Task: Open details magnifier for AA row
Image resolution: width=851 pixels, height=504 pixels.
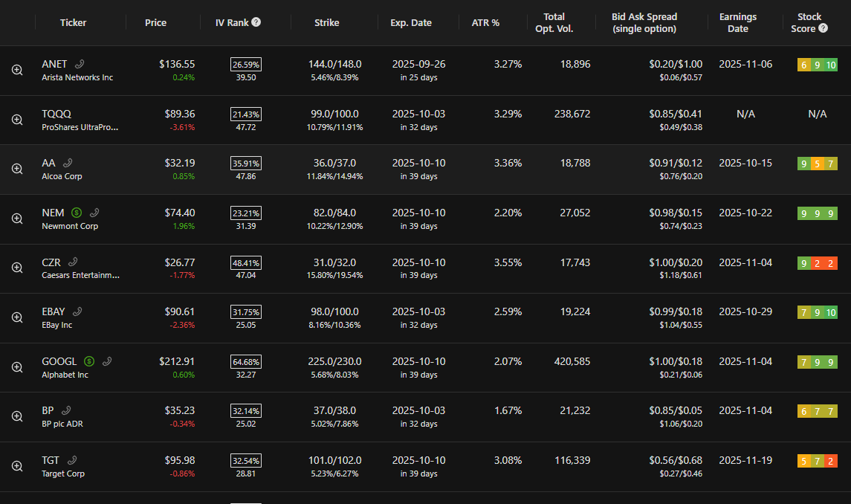Action: [17, 169]
